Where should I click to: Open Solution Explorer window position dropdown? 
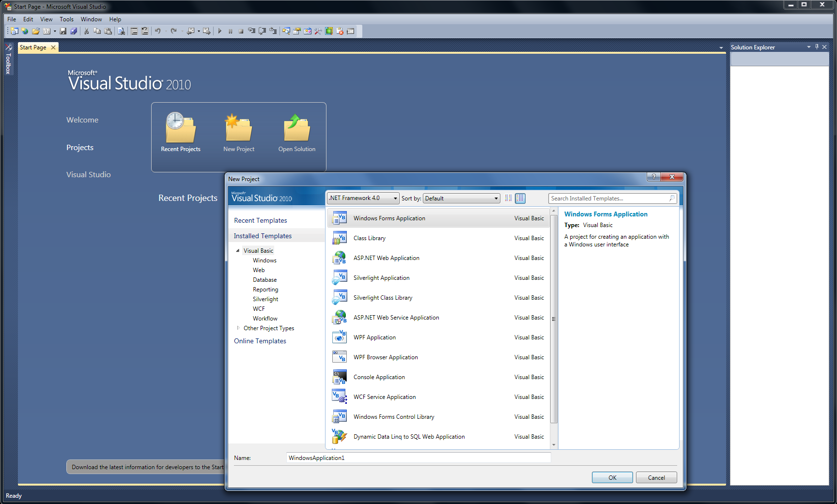[x=808, y=47]
